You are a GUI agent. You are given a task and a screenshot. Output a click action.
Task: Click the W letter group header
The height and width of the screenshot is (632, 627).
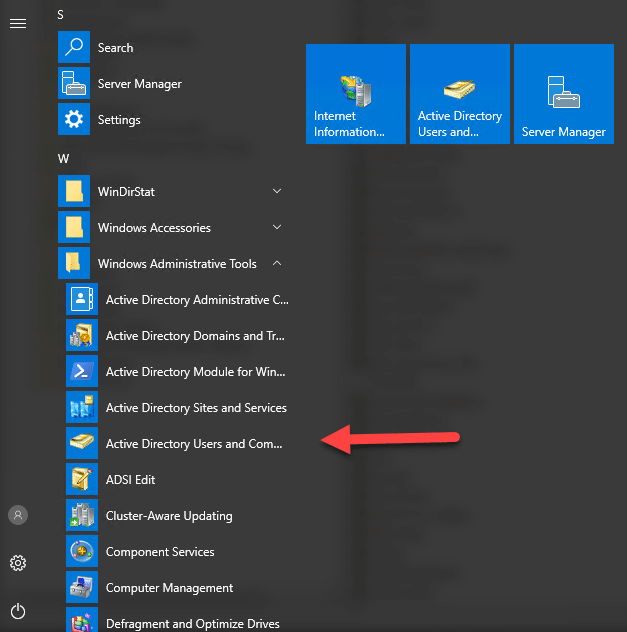pyautogui.click(x=63, y=159)
